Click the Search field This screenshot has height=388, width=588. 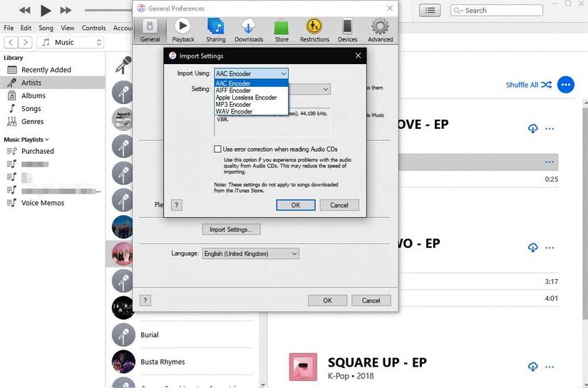point(497,11)
